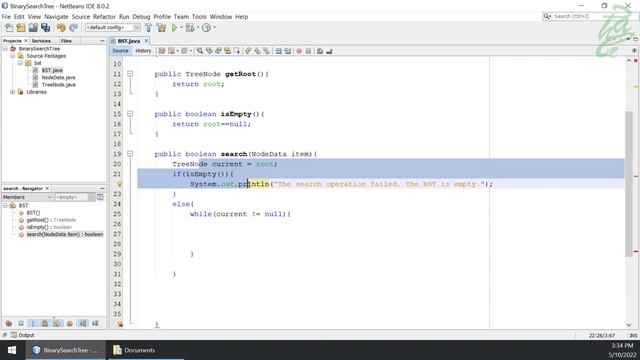Click the Build Project hammer icon
This screenshot has height=360, width=640.
149,28
